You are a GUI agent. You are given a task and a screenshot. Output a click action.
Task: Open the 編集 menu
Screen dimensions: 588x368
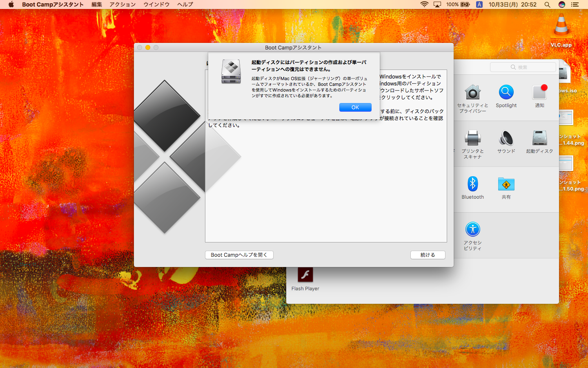point(97,4)
